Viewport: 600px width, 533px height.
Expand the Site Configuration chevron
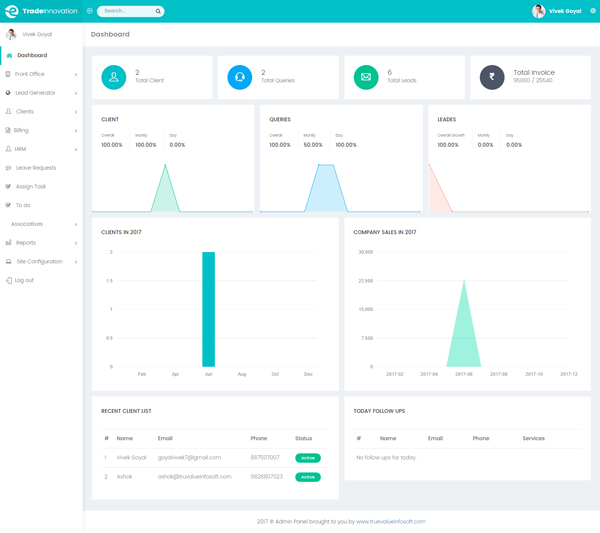point(76,262)
